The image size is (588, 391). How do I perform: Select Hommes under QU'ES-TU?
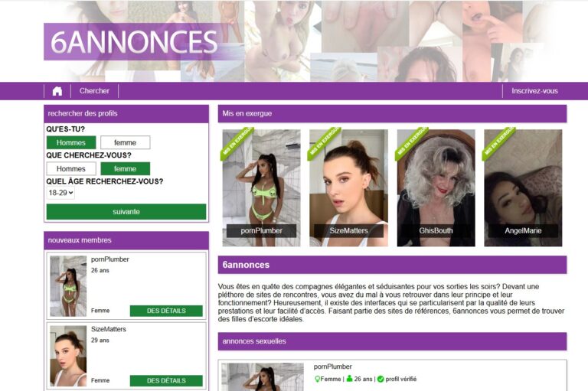(71, 142)
